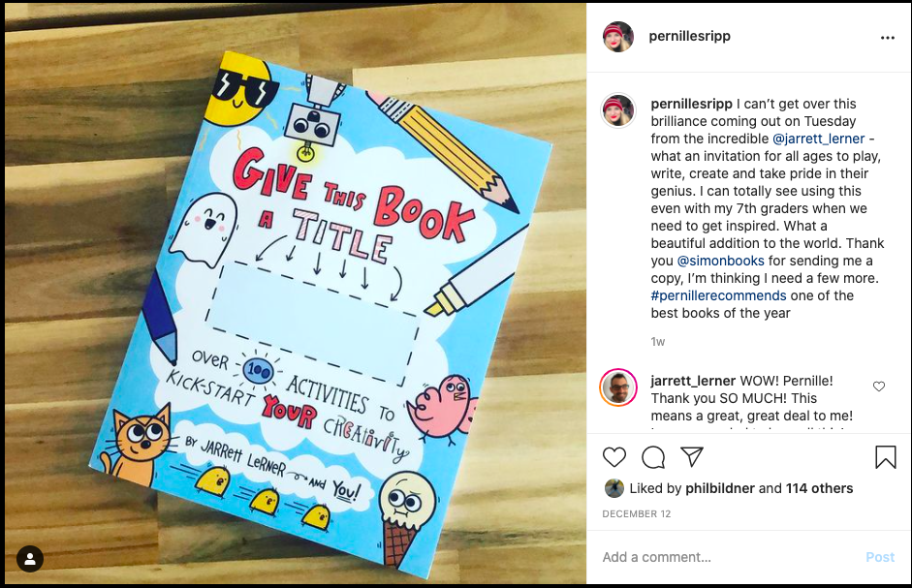Open the @simonbooks mention link
Screen dimensions: 912x588
720,261
